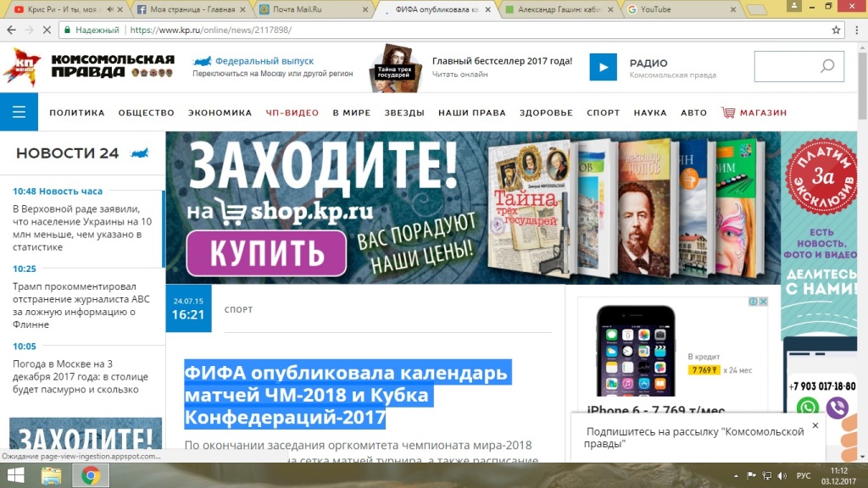
Task: Open НАШИ ПРАВА section
Action: (472, 113)
